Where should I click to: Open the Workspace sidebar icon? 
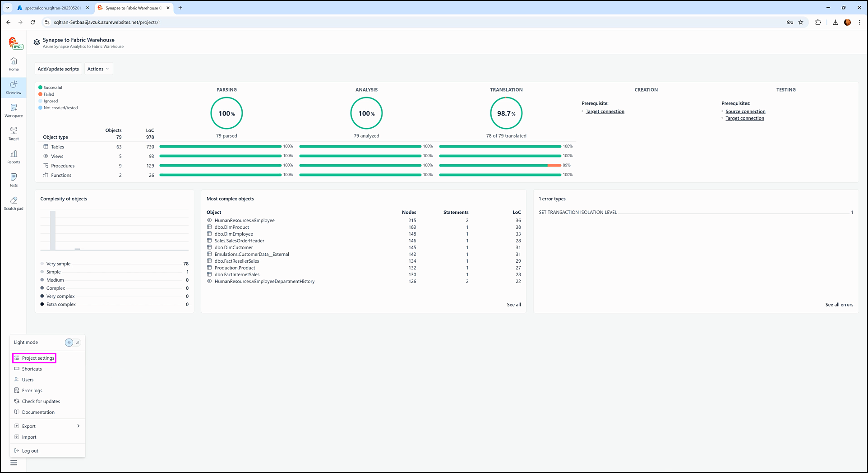14,110
